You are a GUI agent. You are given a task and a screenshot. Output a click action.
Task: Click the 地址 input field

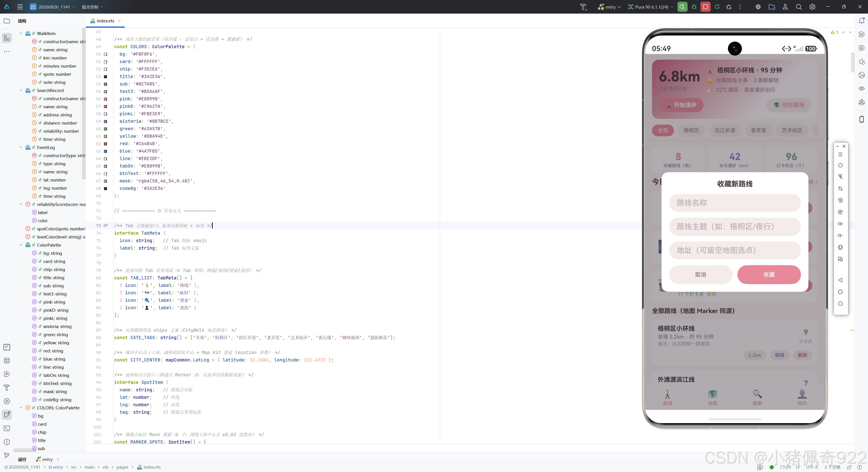[x=735, y=250]
